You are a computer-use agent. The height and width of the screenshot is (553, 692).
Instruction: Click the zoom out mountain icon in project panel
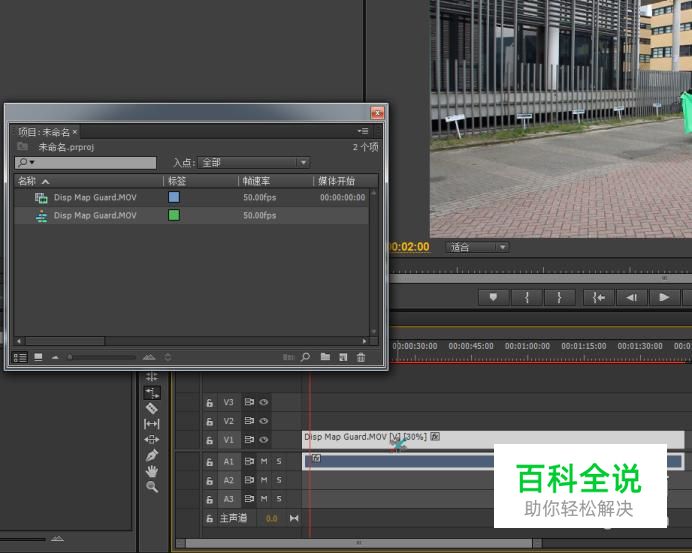pyautogui.click(x=55, y=357)
